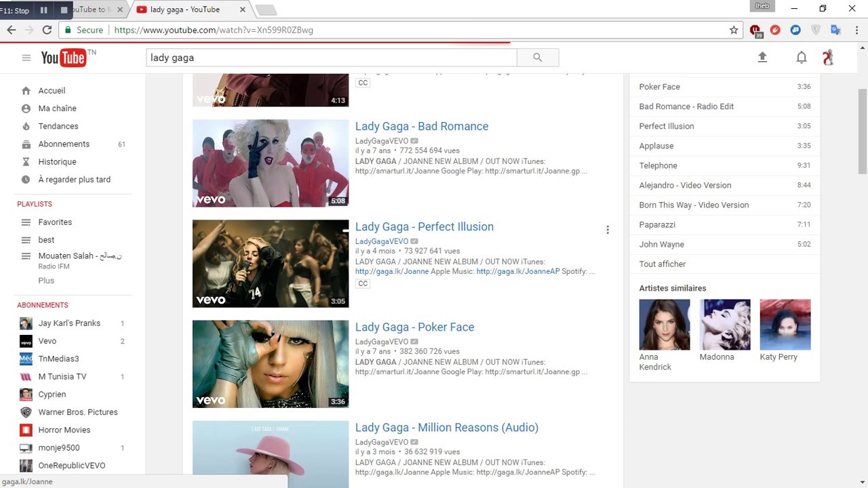
Task: Click the CC badge under Perfect Illusion
Action: (x=363, y=283)
